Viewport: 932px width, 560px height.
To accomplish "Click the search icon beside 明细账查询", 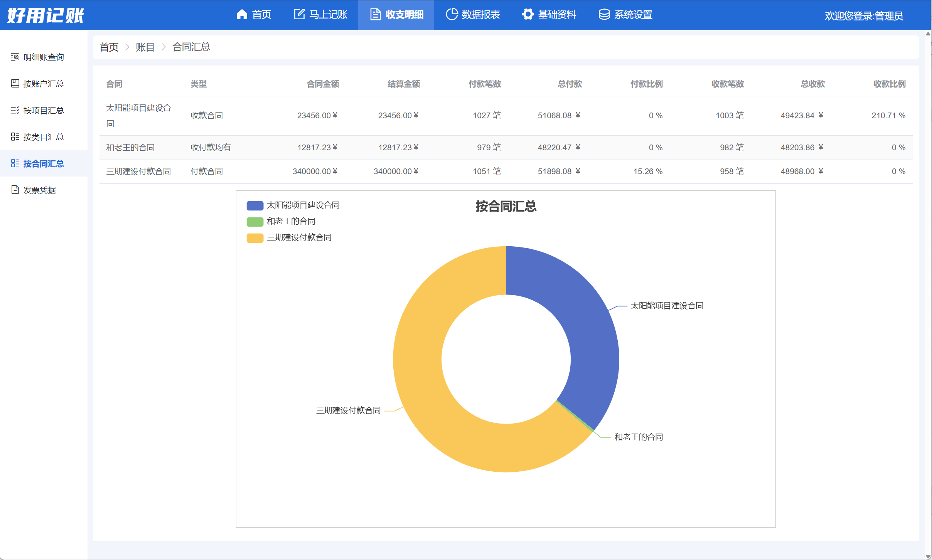I will [x=15, y=57].
